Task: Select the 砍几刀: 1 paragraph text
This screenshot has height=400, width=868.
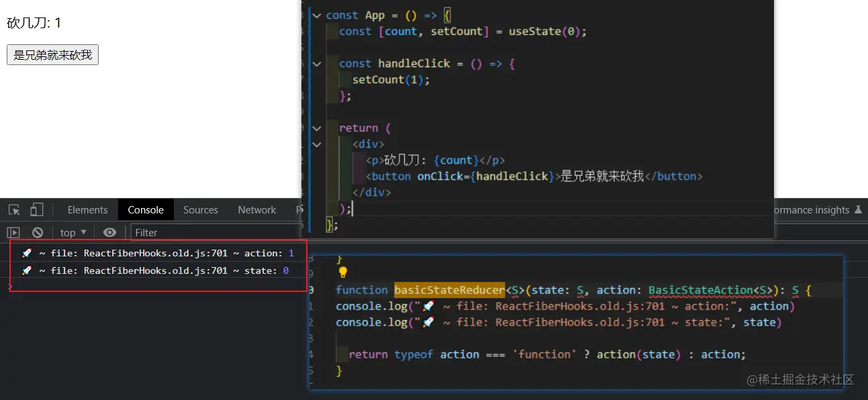Action: point(34,23)
